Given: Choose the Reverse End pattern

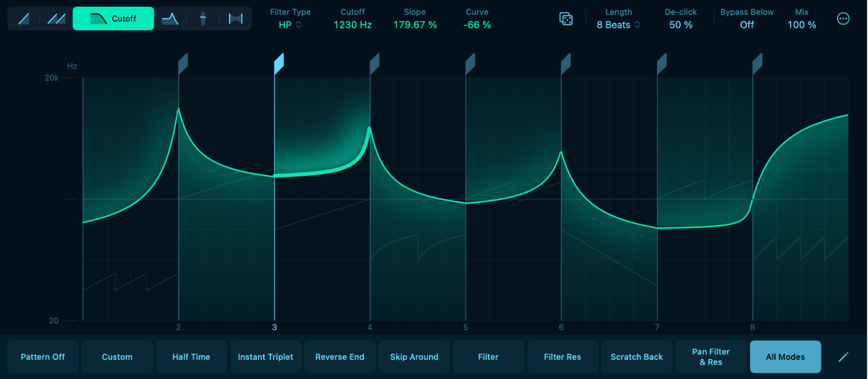Looking at the screenshot, I should 340,357.
